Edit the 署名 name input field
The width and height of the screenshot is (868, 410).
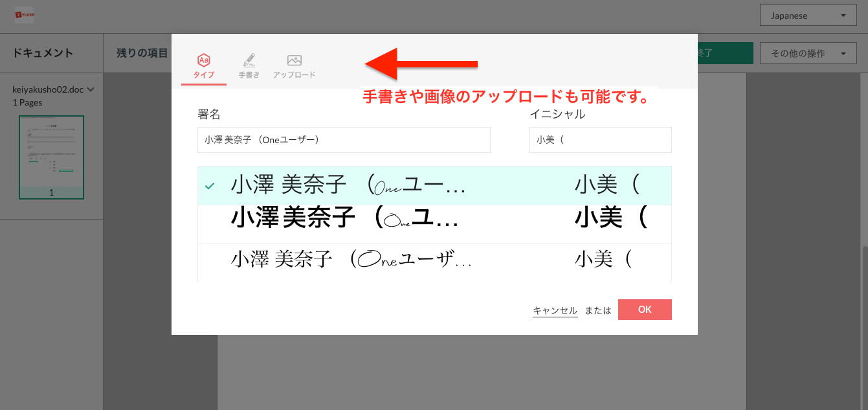(x=344, y=140)
